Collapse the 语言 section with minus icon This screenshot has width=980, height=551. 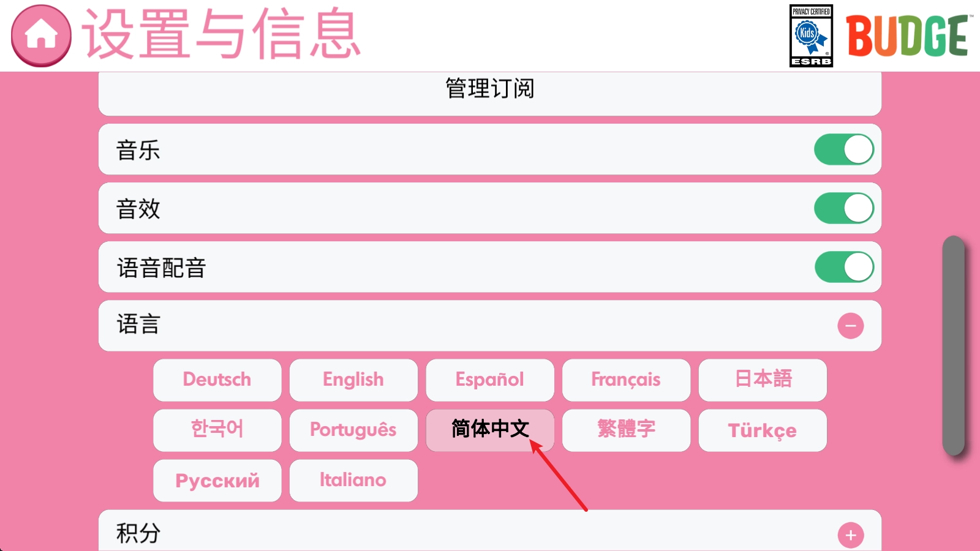pos(850,326)
